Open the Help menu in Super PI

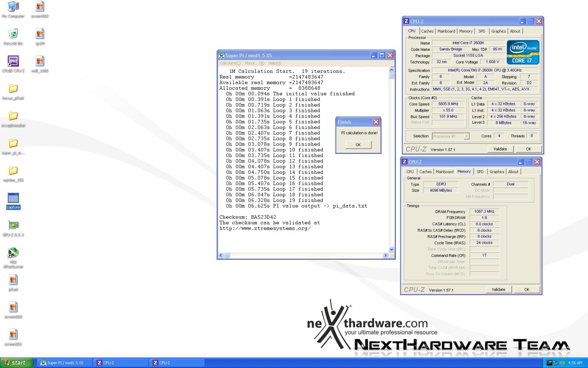275,63
